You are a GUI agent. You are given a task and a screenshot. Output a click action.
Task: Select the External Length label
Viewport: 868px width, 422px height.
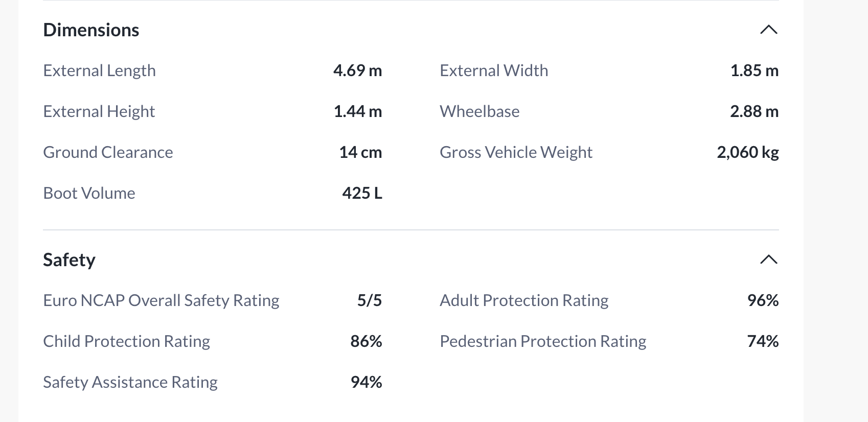(99, 71)
